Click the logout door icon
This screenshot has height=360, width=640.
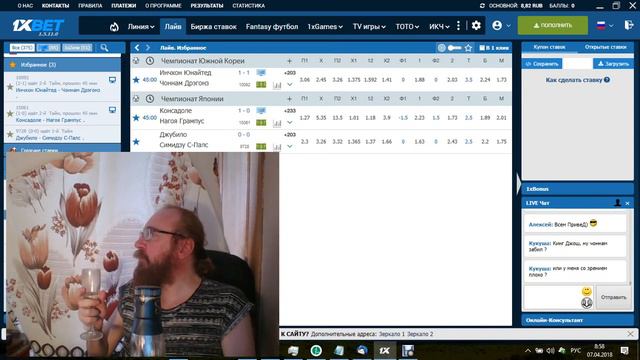pos(629,25)
